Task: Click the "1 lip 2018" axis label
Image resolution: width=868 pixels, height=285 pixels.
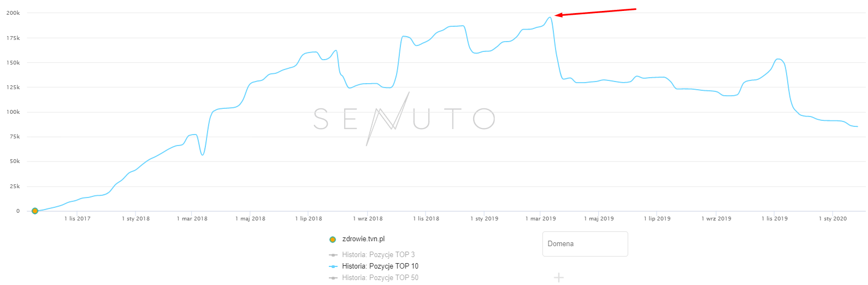Action: (x=309, y=219)
